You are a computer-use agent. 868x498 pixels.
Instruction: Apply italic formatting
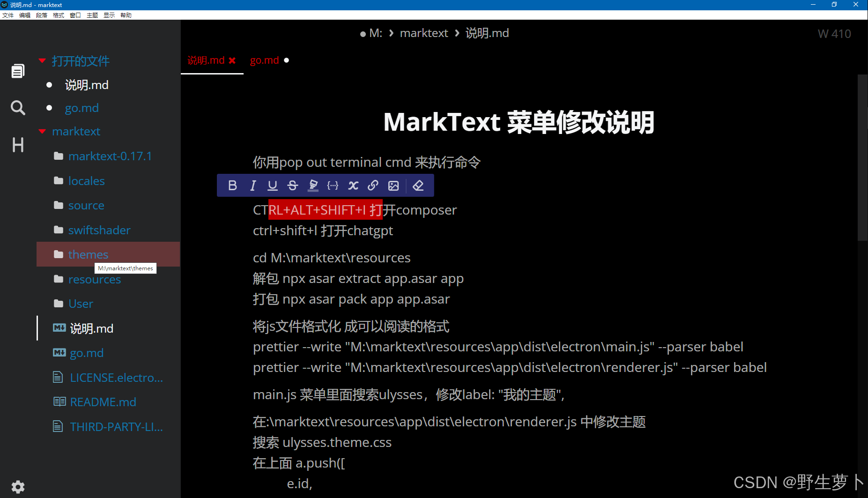(253, 185)
